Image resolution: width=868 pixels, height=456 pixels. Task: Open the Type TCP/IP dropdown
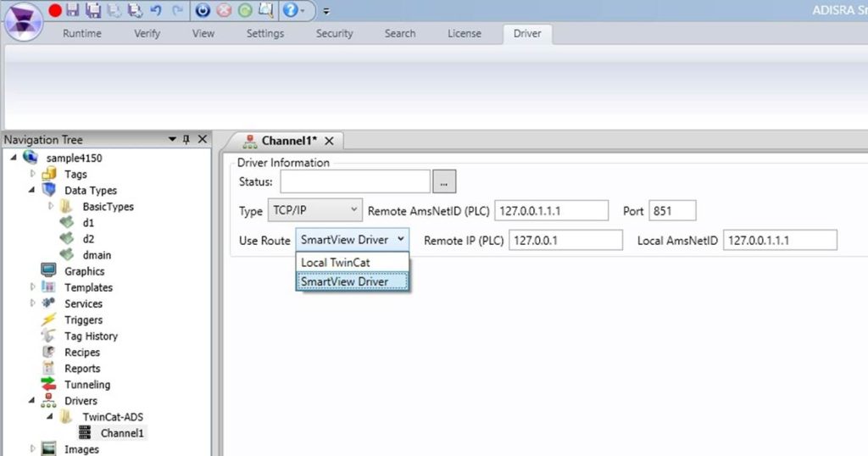[x=314, y=210]
